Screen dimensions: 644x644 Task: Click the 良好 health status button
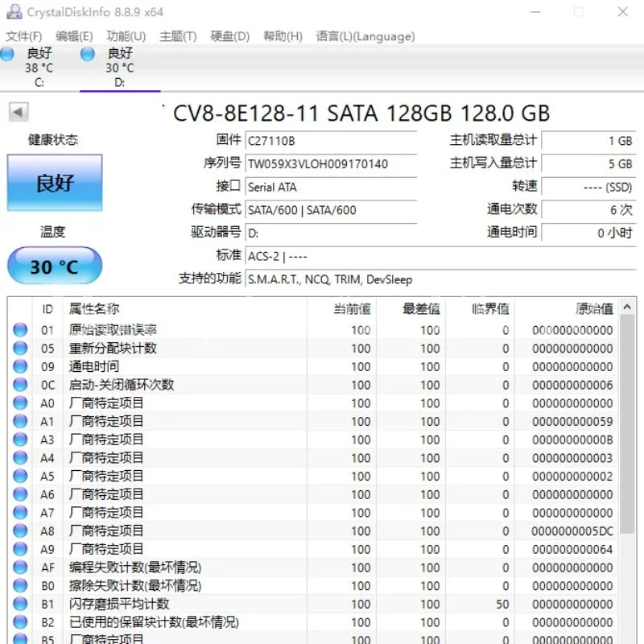55,183
